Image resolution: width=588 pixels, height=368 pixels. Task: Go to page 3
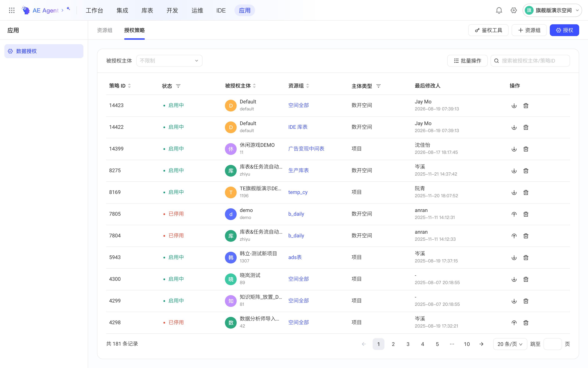(x=408, y=344)
